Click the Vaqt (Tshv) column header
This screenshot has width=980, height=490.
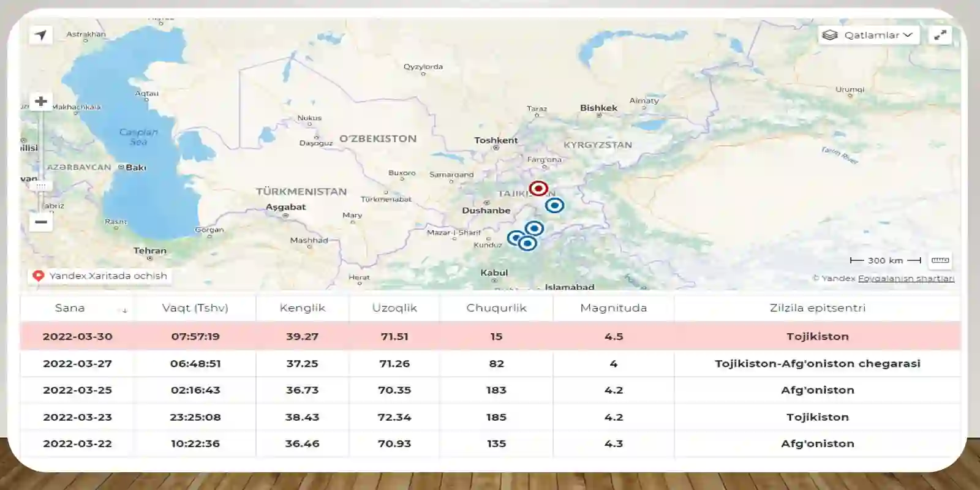point(195,308)
